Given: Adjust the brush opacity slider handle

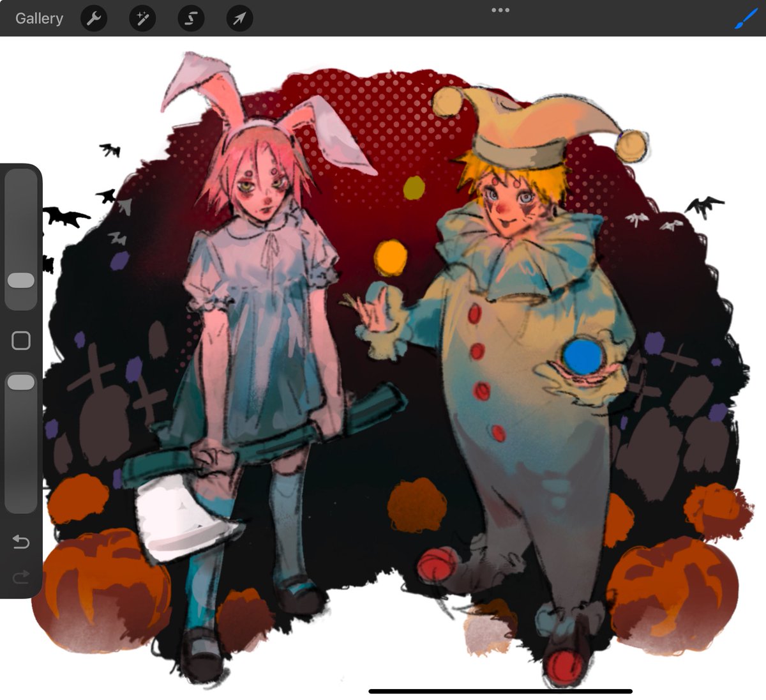Looking at the screenshot, I should 21,382.
